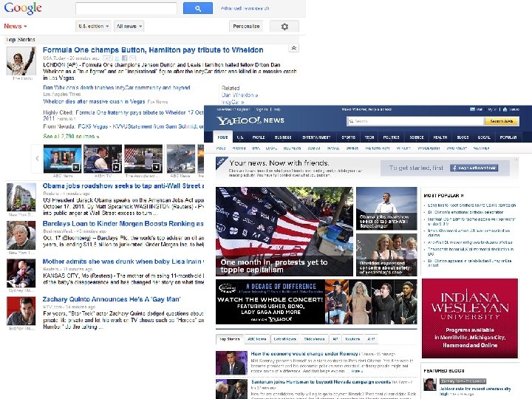Open the Barclays Loan to Kinder Morgan headline

click(123, 224)
